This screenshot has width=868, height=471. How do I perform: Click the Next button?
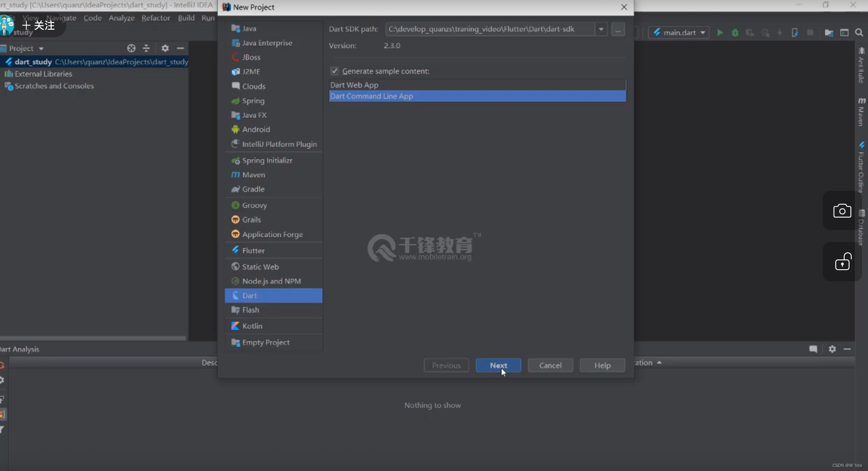[x=498, y=365]
